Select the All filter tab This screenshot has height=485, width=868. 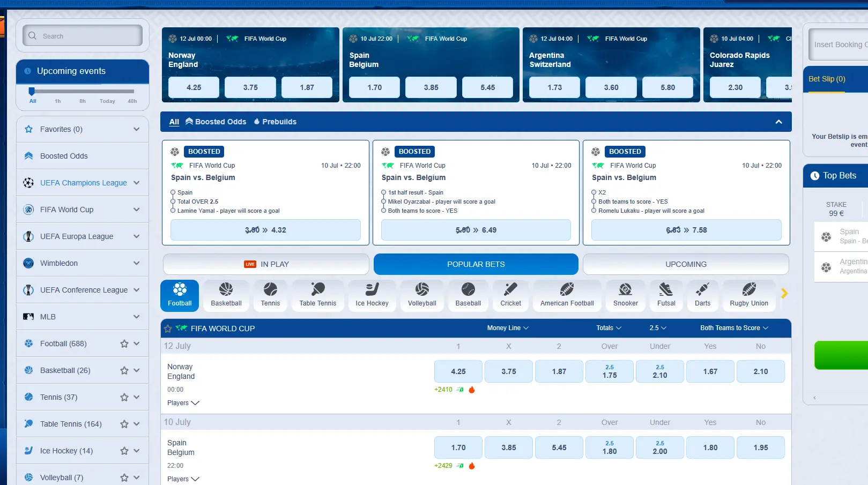coord(174,122)
